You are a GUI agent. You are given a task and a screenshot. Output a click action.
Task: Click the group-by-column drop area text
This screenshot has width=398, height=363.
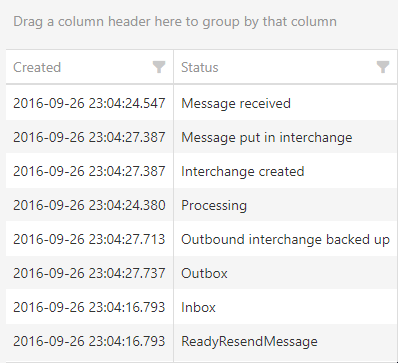point(175,22)
